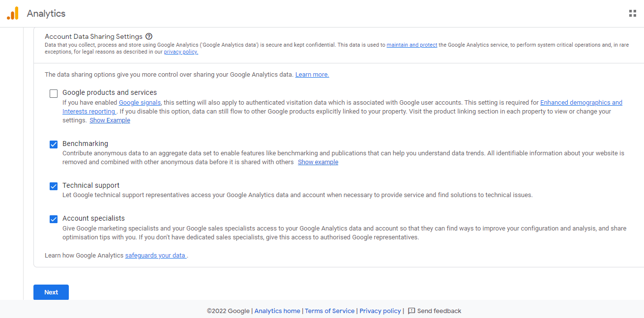
Task: Go to Analytics home from the footer
Action: [277, 311]
